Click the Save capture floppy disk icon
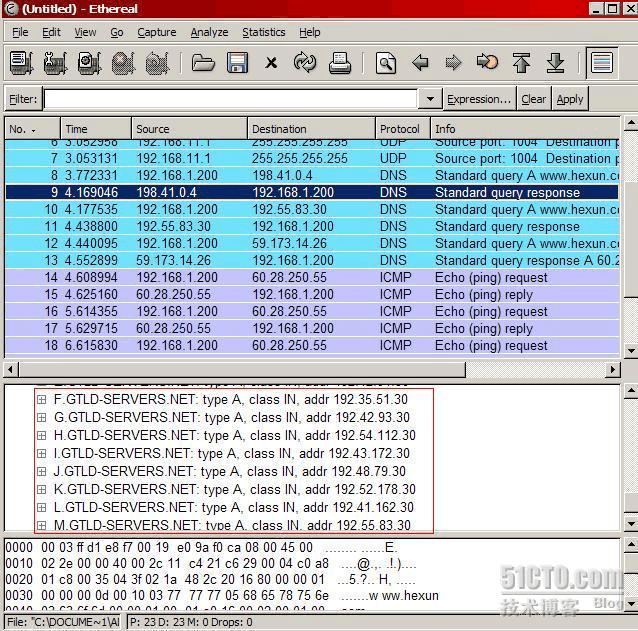The image size is (638, 631). point(237,63)
